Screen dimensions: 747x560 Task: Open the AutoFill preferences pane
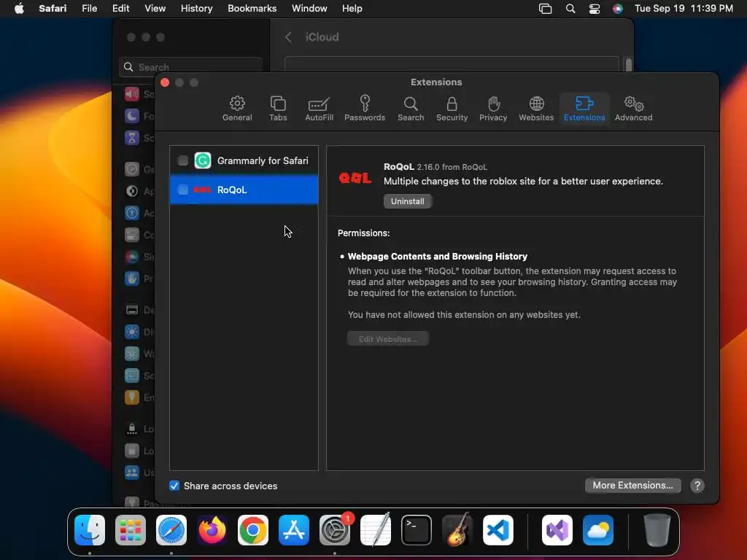tap(319, 109)
